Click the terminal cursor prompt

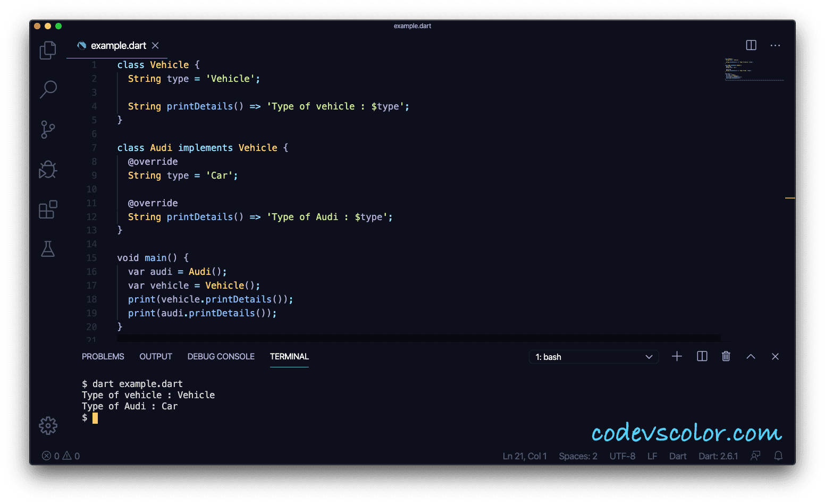coord(95,418)
